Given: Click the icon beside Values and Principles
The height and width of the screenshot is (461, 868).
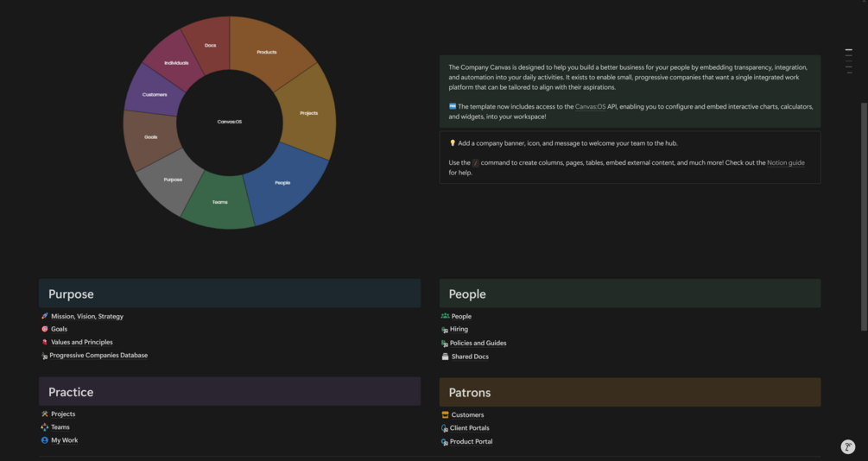Looking at the screenshot, I should (x=45, y=342).
